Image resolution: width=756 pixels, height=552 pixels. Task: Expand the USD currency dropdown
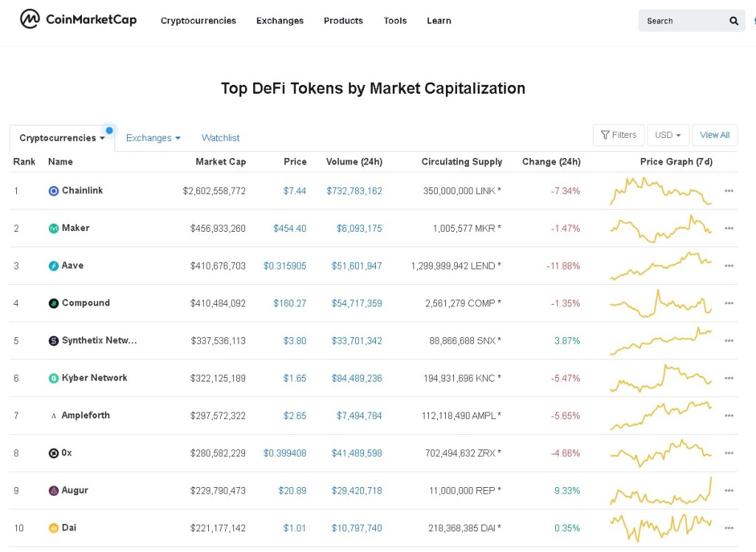click(x=668, y=135)
